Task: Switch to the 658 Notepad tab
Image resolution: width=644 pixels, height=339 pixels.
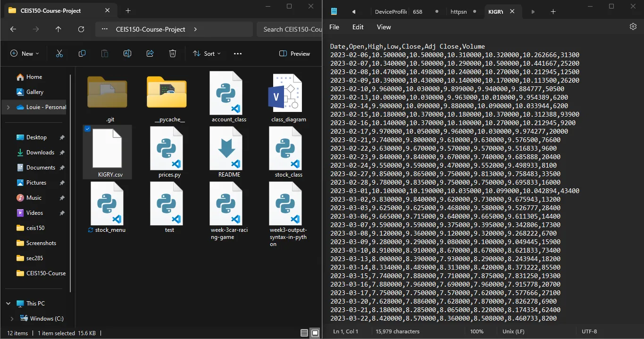Action: 425,11
